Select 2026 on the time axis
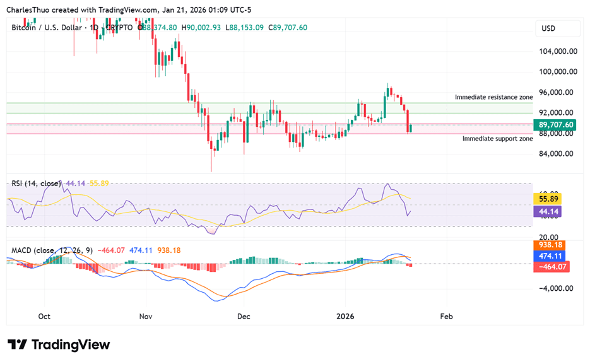This screenshot has height=364, width=590. pos(346,317)
